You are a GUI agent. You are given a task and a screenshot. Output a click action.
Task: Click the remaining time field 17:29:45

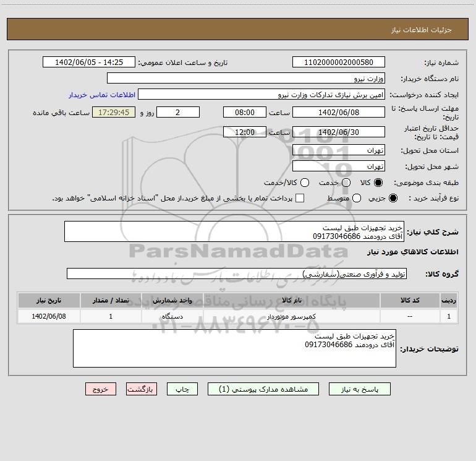(x=114, y=112)
